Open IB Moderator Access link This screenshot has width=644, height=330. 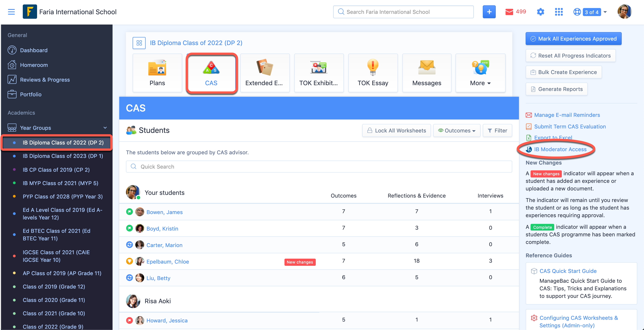coord(560,149)
